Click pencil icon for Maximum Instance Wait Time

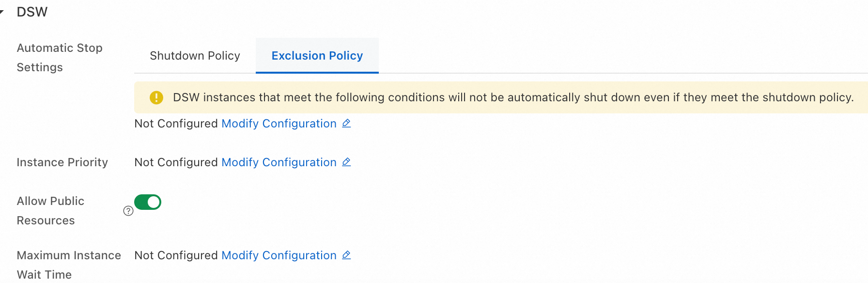(x=346, y=255)
